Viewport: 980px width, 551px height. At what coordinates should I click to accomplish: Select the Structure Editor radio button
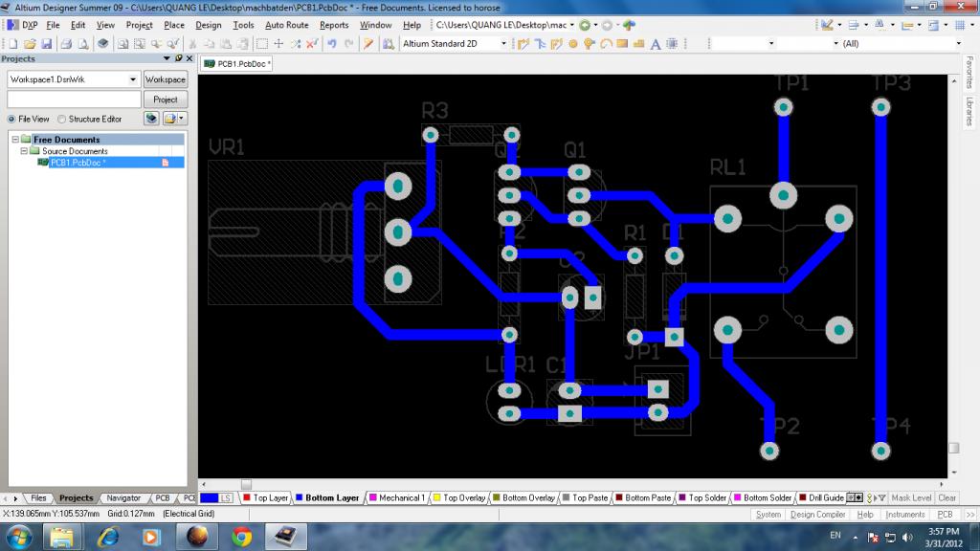(62, 120)
